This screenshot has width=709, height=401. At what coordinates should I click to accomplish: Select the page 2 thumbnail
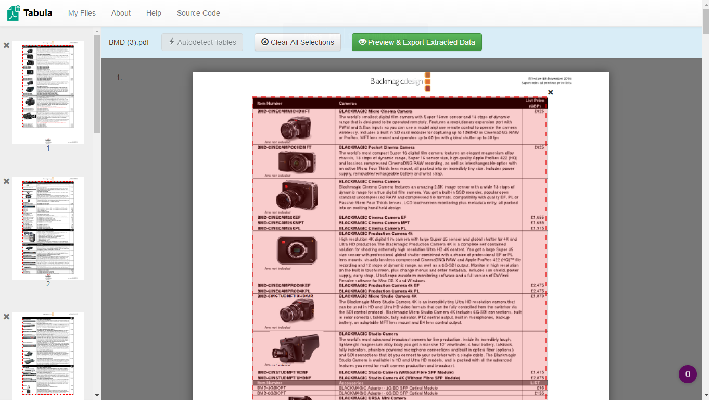[48, 228]
